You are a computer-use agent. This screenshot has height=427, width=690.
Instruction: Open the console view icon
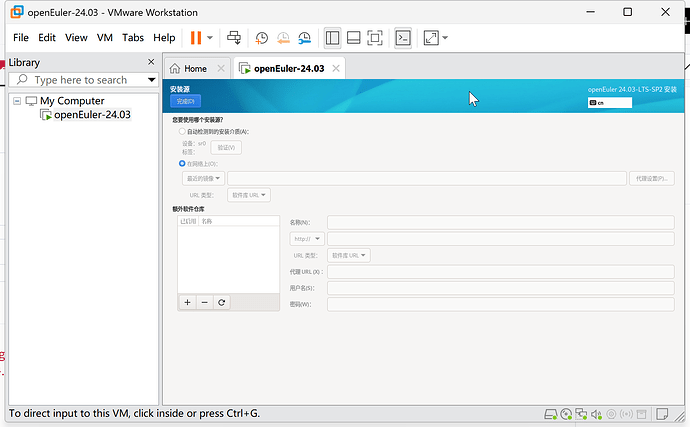403,38
